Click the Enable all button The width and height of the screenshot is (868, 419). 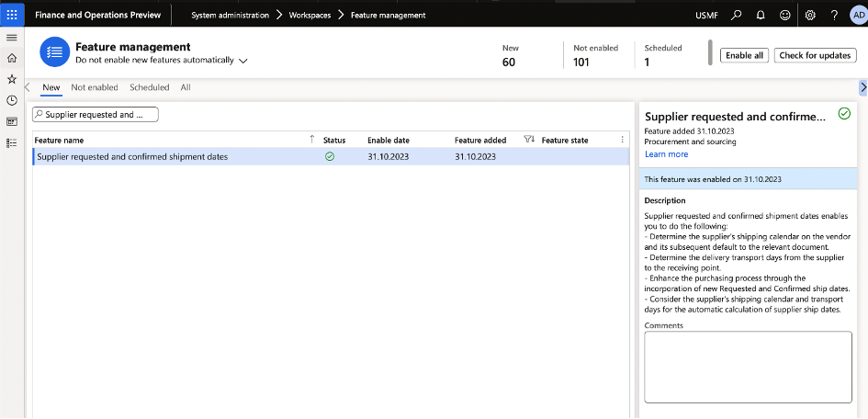[744, 55]
